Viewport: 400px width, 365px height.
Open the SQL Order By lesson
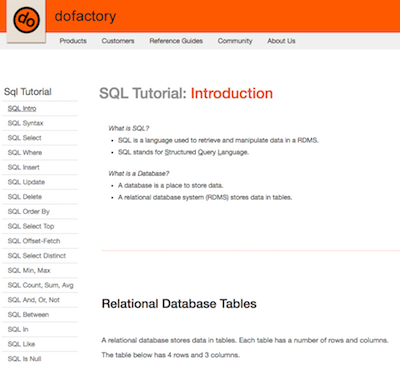(x=29, y=211)
